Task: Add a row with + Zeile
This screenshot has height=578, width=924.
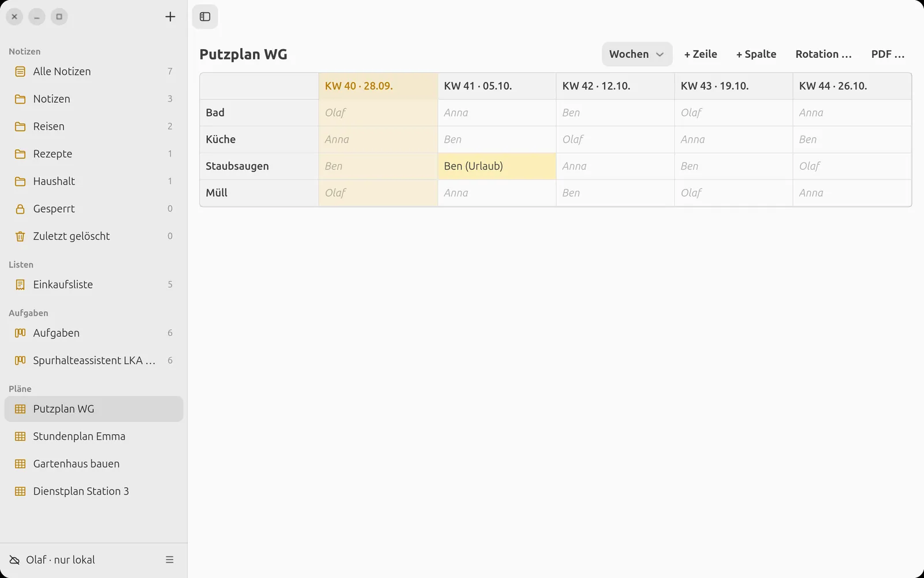Action: 701,54
